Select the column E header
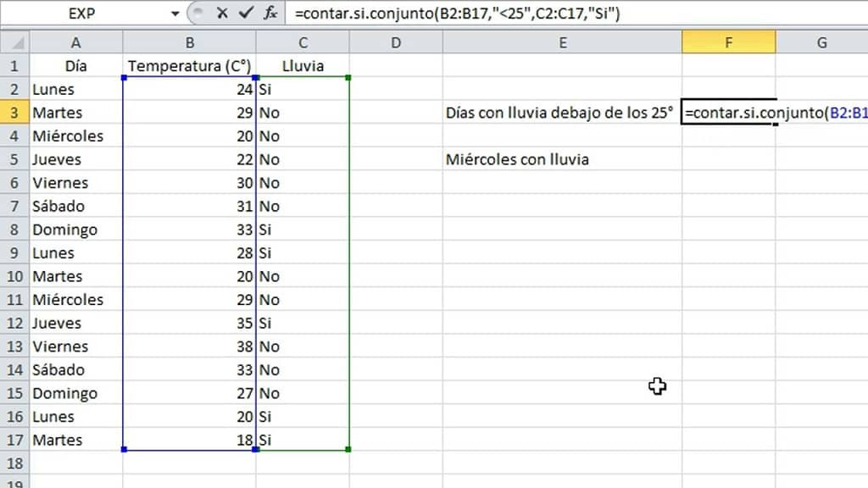868x488 pixels. (x=562, y=42)
